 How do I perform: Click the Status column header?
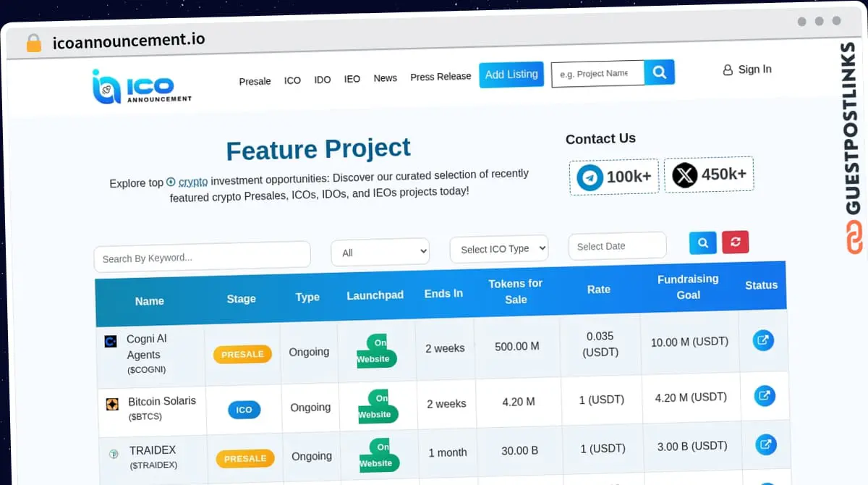click(761, 285)
